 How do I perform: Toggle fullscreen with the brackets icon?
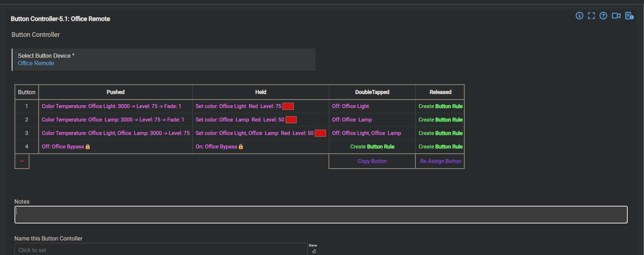[591, 16]
